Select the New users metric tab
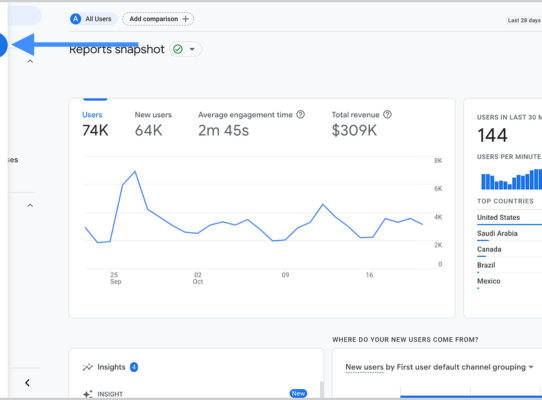This screenshot has height=400, width=542. click(x=153, y=123)
